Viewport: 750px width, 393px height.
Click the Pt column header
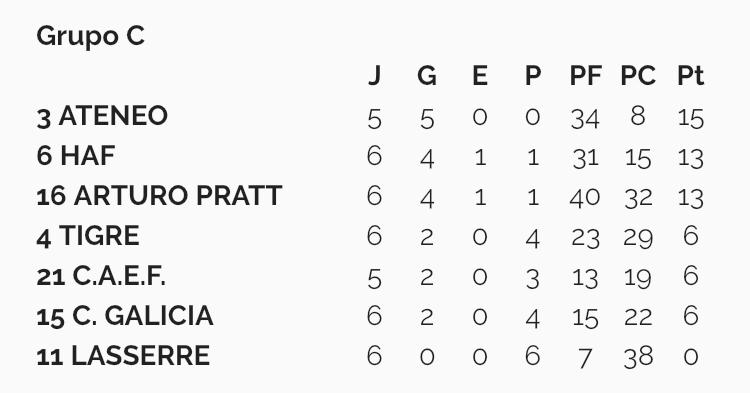[x=691, y=76]
